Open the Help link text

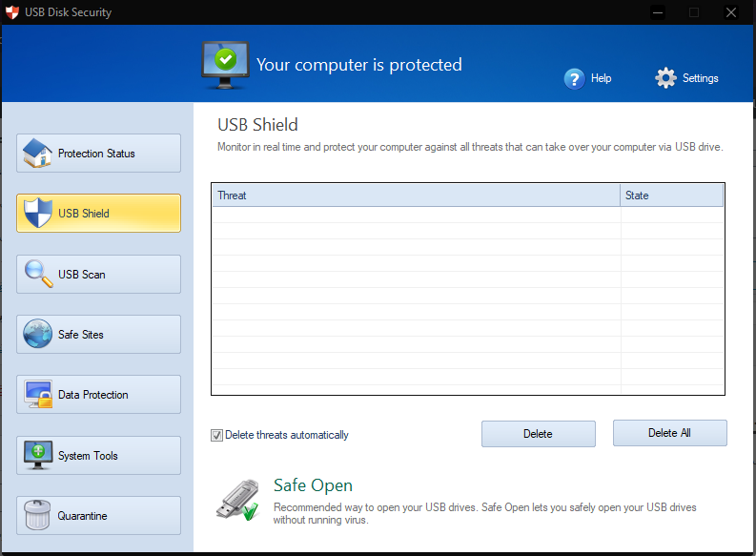click(601, 78)
